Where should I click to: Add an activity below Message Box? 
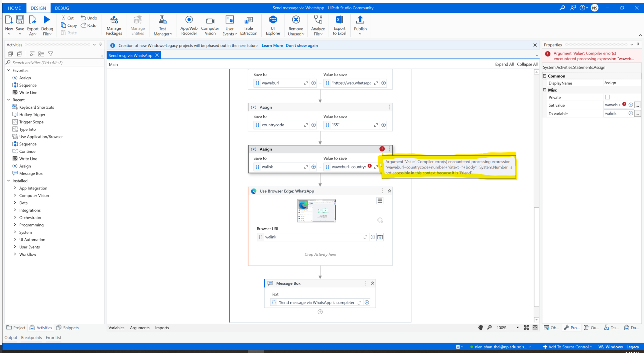pyautogui.click(x=320, y=312)
